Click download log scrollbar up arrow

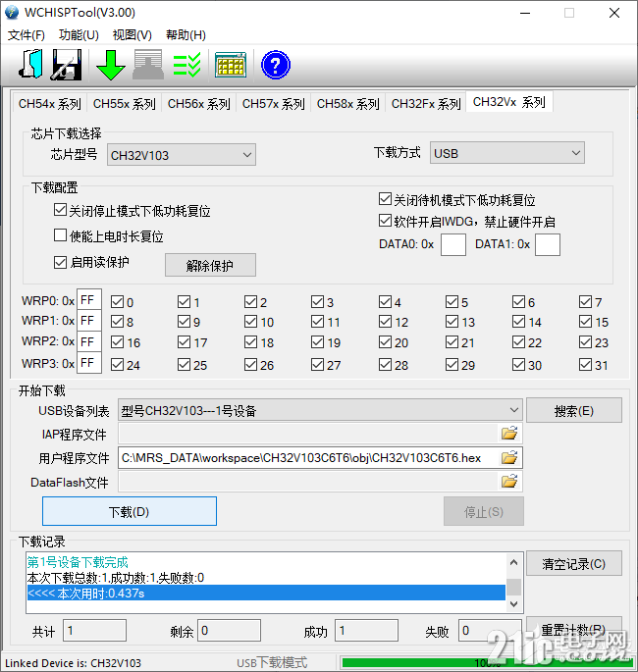tap(514, 562)
